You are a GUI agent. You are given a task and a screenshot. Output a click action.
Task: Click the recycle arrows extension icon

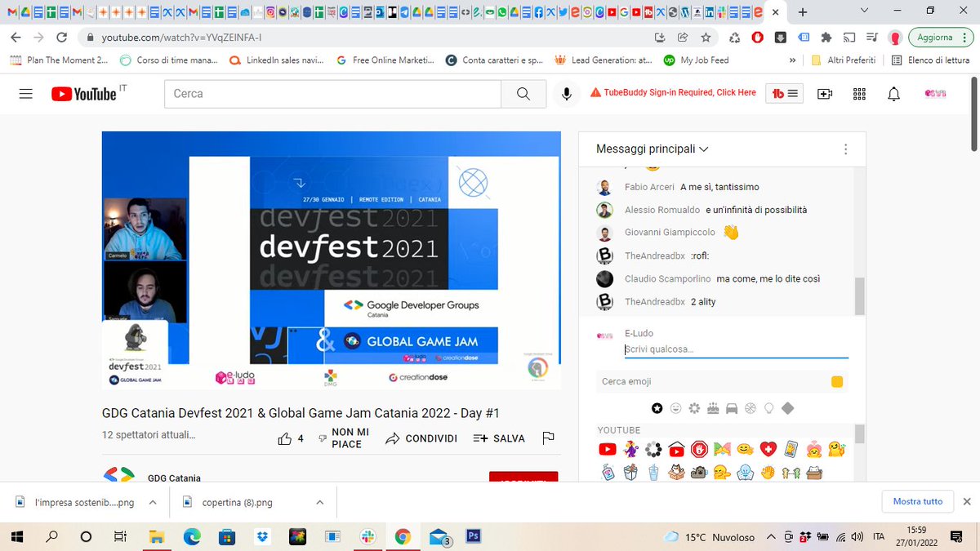pyautogui.click(x=734, y=38)
